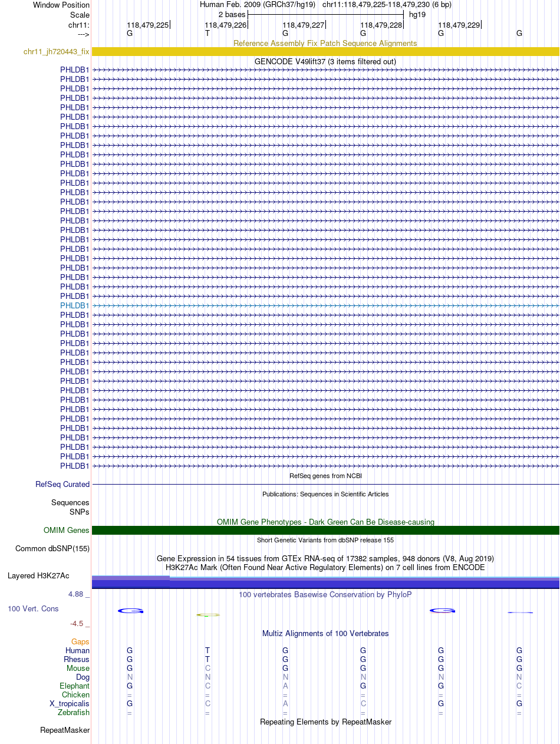Click position label 118,479,226
The width and height of the screenshot is (560, 744).
pos(225,25)
